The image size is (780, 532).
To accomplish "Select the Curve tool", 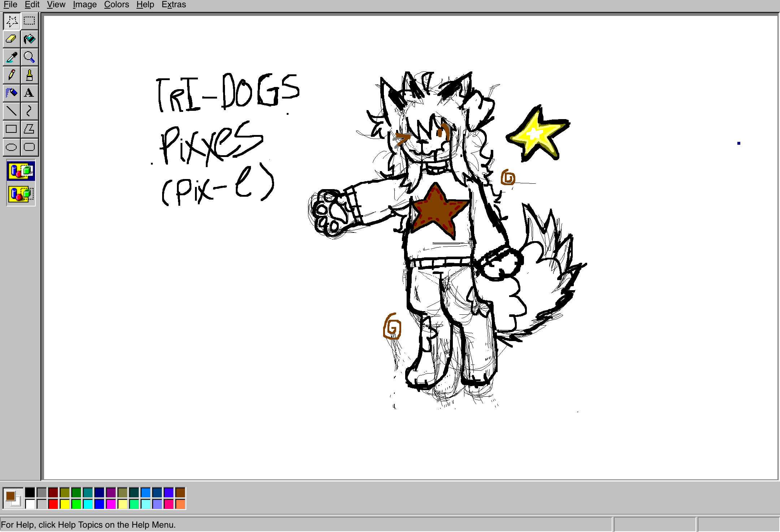I will (x=29, y=111).
